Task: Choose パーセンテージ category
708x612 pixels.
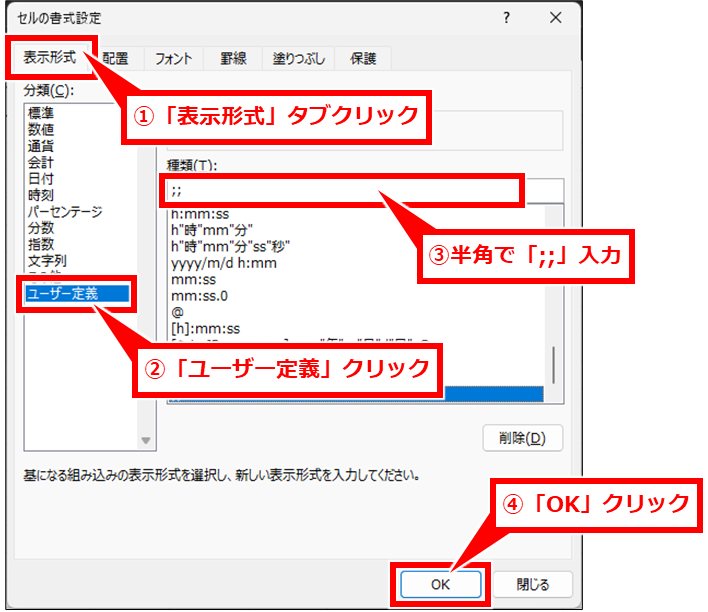Action: click(65, 211)
